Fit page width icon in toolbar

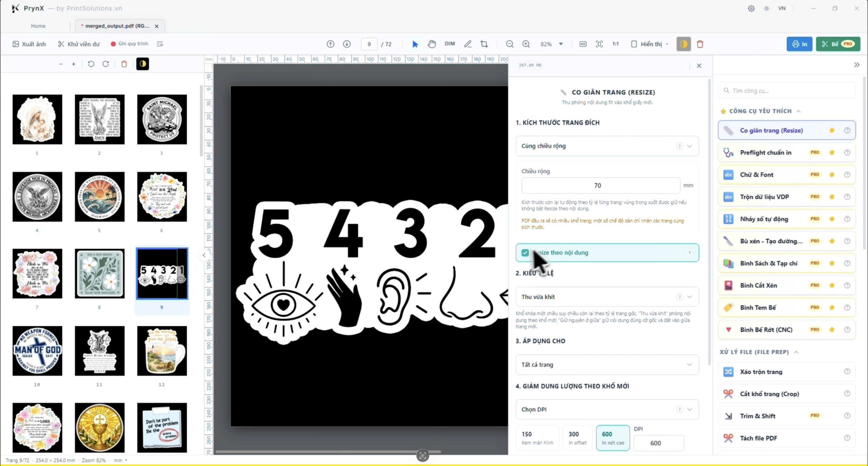coord(583,44)
